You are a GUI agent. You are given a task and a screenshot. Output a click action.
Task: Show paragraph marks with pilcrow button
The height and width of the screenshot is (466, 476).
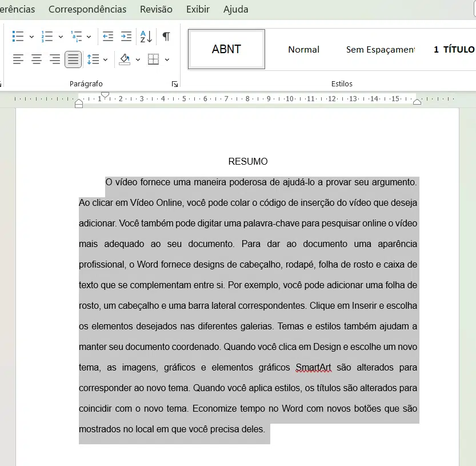pyautogui.click(x=166, y=37)
